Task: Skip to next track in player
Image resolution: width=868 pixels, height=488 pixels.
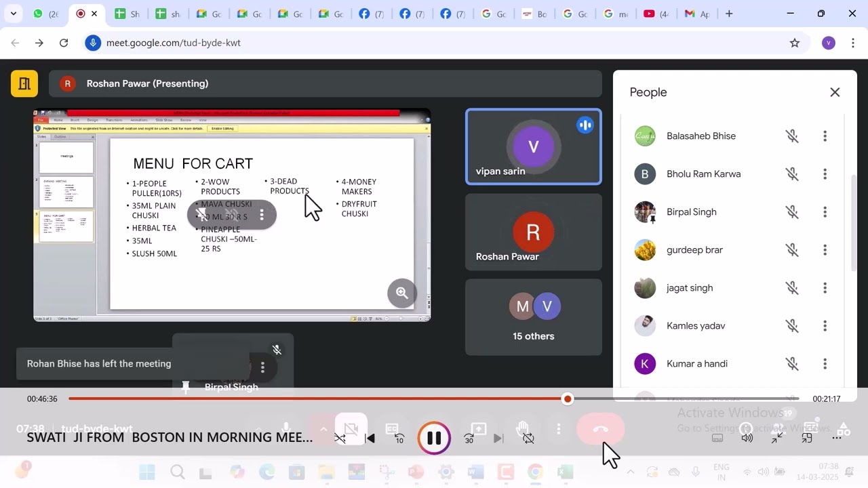Action: tap(498, 439)
